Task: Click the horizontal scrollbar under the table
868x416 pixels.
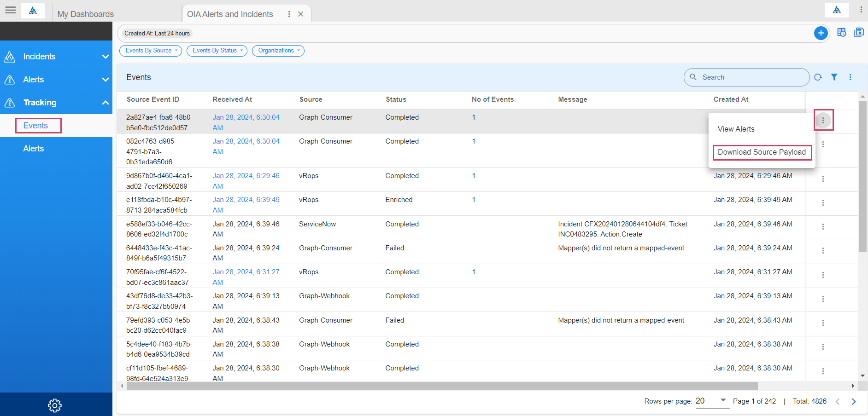Action: pos(441,386)
